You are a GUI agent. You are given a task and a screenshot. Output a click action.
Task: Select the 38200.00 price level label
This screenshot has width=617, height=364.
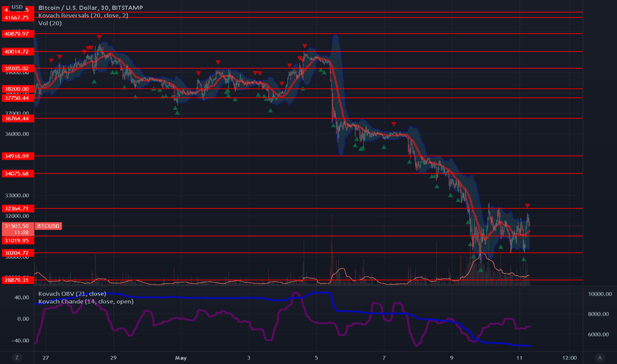(x=18, y=89)
